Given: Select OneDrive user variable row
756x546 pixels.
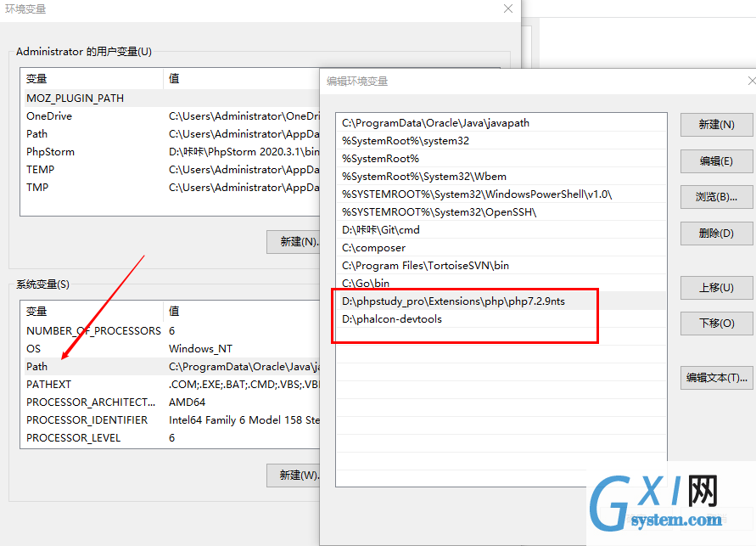Looking at the screenshot, I should point(171,116).
